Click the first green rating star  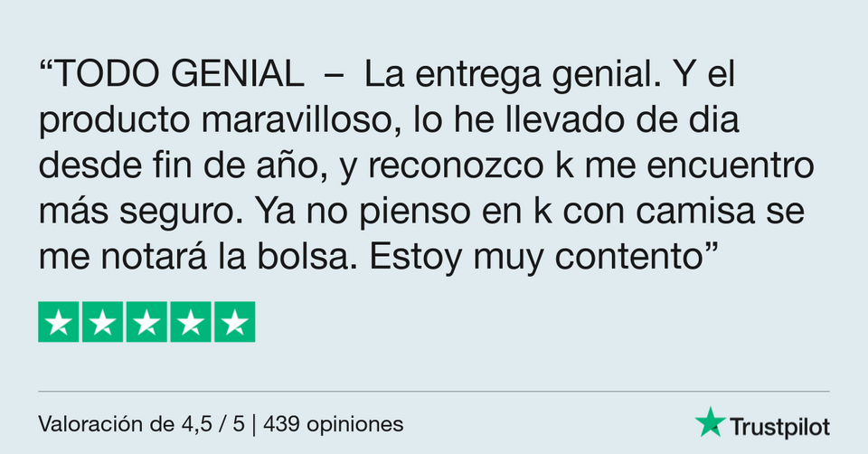(58, 322)
